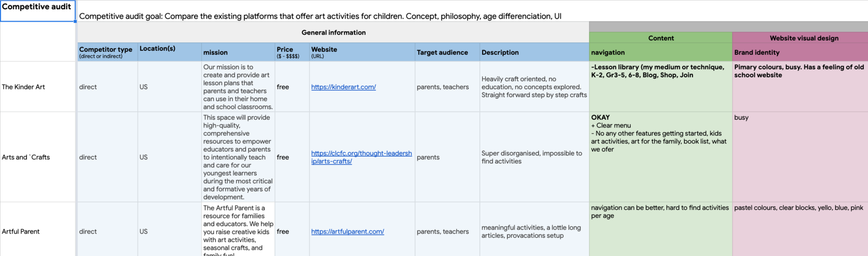
Task: Select the 'Website visual design' header cell
Action: coord(803,38)
